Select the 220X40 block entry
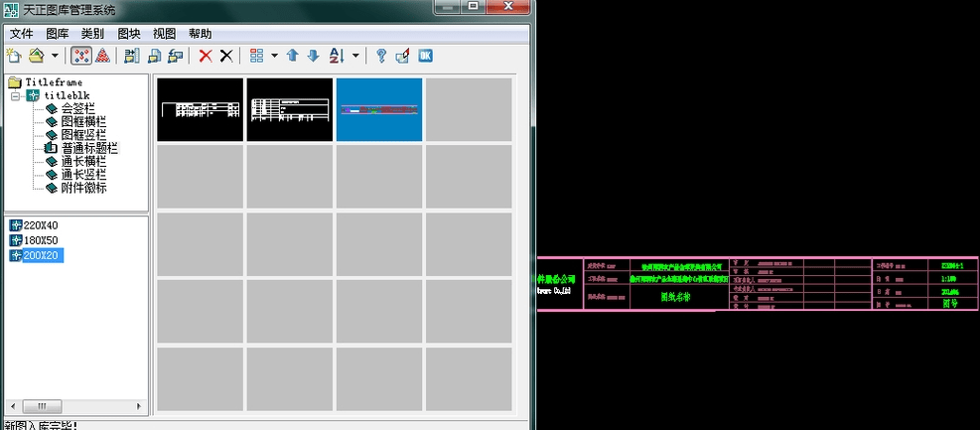The image size is (980, 430). [x=41, y=225]
